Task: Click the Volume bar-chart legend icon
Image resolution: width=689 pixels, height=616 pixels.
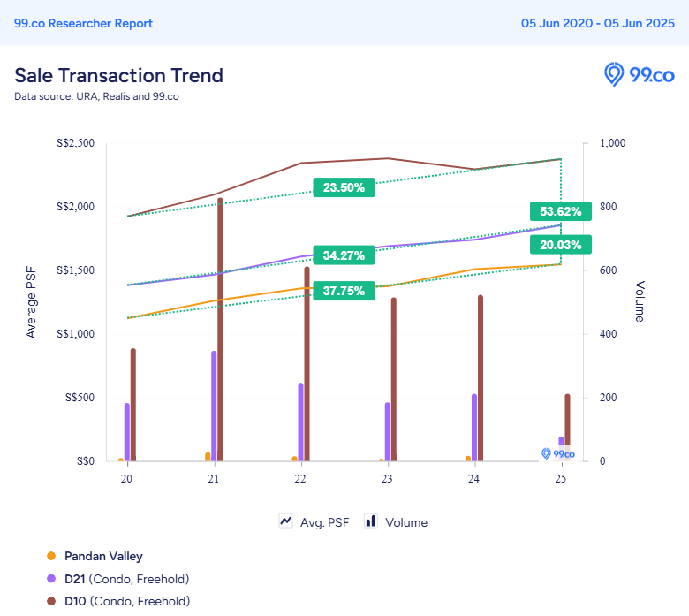Action: (371, 521)
